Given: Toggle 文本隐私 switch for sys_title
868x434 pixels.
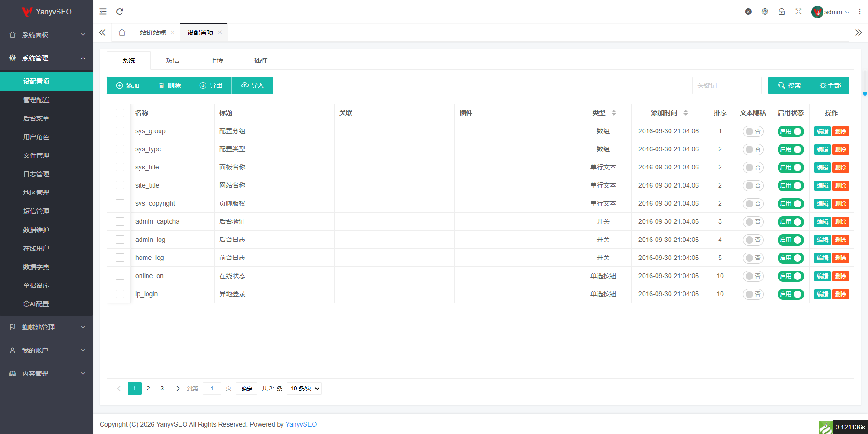Looking at the screenshot, I should [753, 168].
